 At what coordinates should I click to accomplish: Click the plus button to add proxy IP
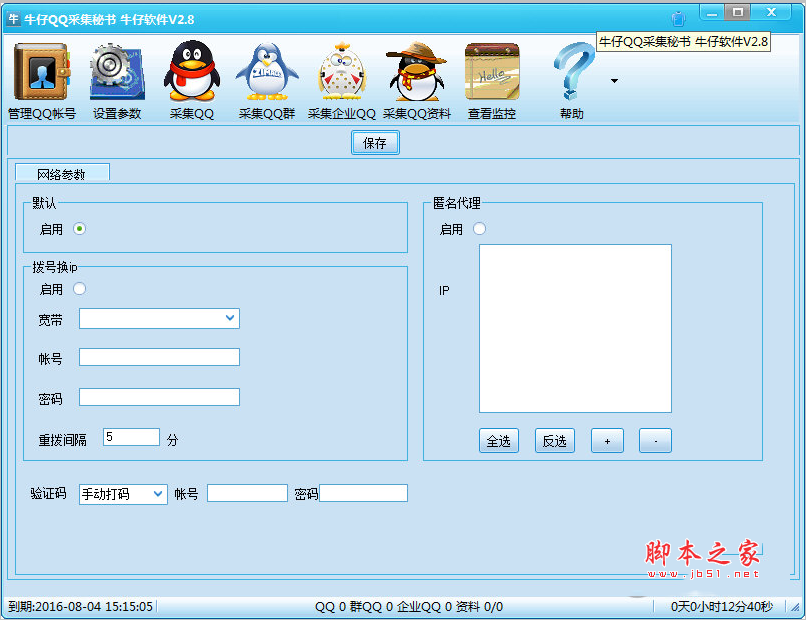pyautogui.click(x=607, y=441)
